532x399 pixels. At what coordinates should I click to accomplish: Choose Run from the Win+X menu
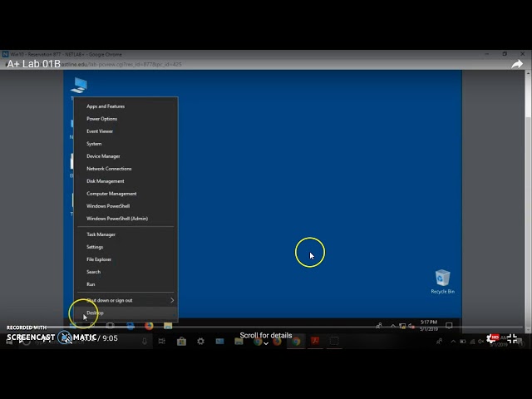[126, 284]
